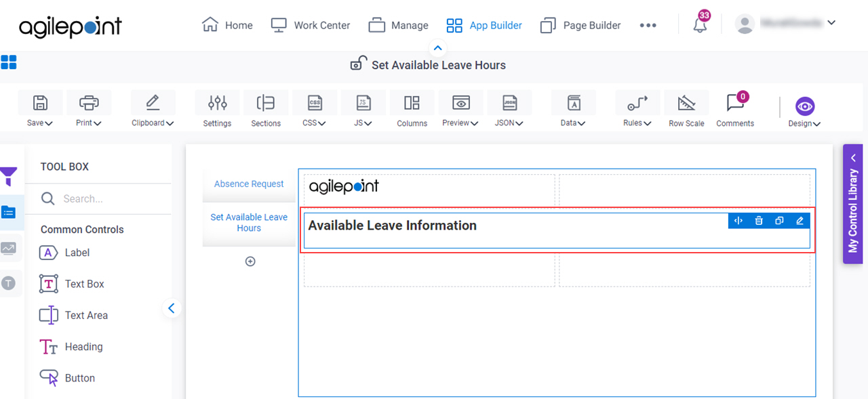Click the agilepoint logo in the form
The width and height of the screenshot is (868, 399).
pyautogui.click(x=344, y=186)
